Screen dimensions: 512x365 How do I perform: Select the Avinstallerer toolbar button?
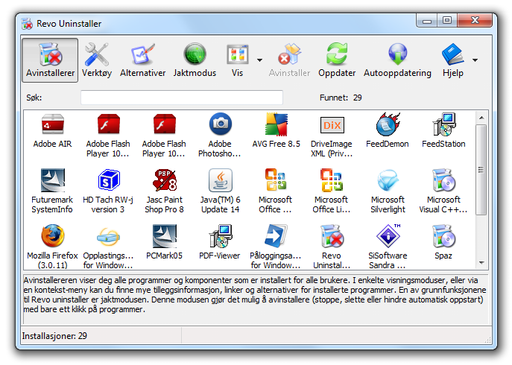point(50,60)
